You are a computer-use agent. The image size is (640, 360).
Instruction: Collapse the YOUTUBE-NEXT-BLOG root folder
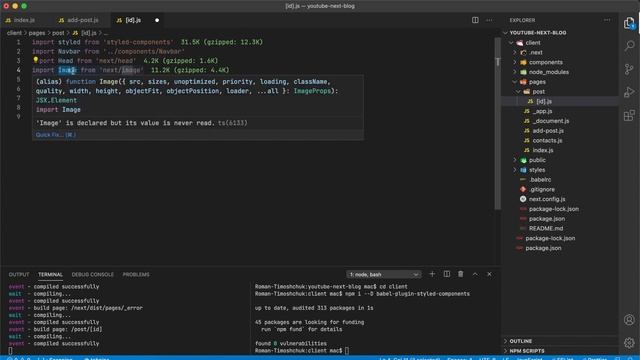pyautogui.click(x=506, y=33)
